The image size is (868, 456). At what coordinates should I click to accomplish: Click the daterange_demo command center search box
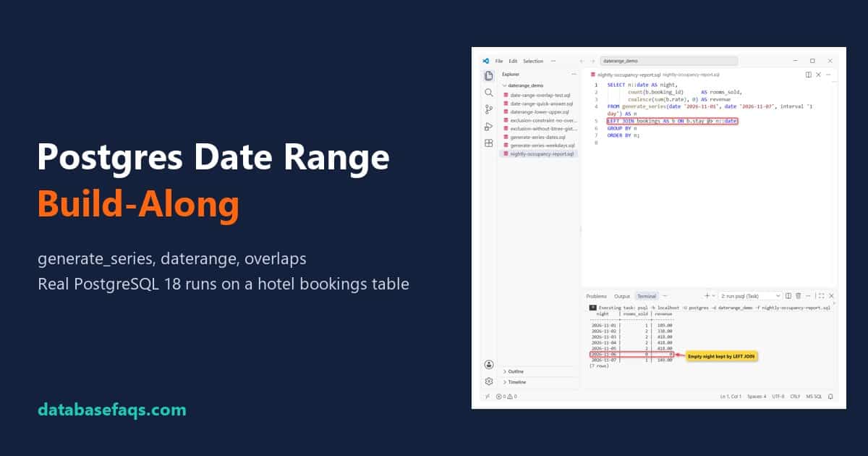pyautogui.click(x=669, y=62)
